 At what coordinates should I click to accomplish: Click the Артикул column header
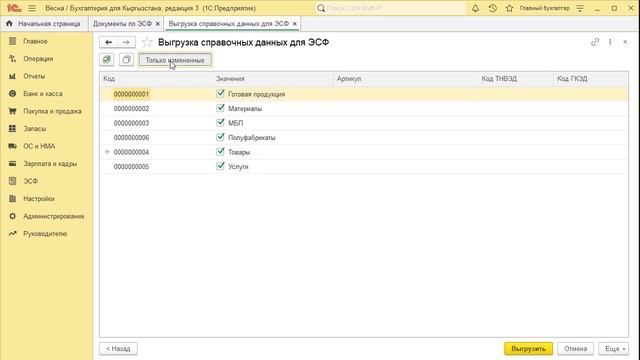click(x=405, y=79)
